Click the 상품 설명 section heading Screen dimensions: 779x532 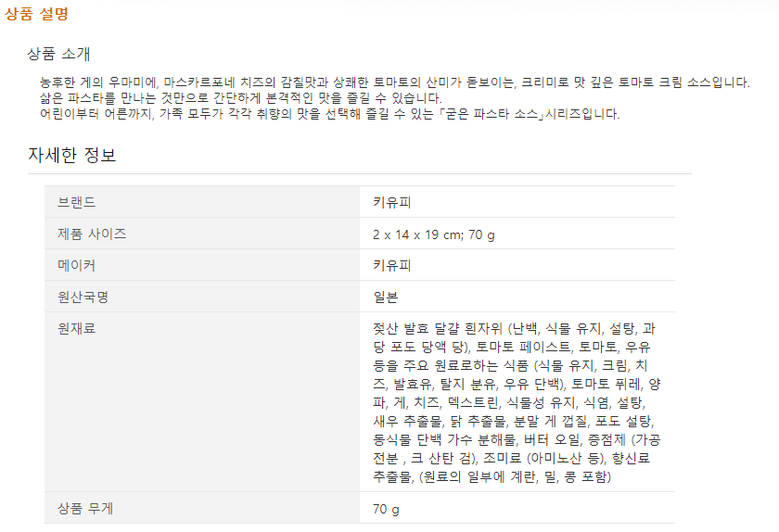click(x=37, y=14)
